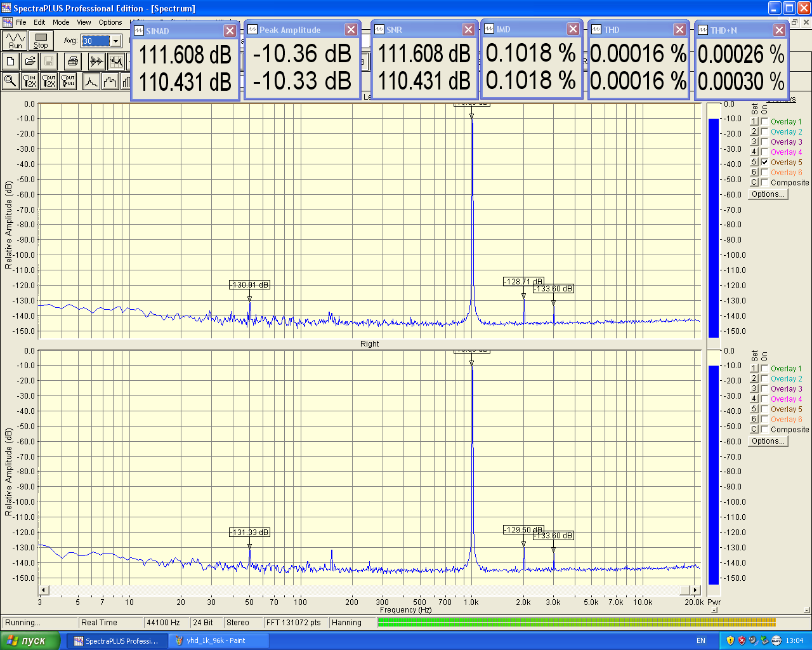Close the THD+N measurement window
This screenshot has height=650, width=812.
pyautogui.click(x=779, y=30)
